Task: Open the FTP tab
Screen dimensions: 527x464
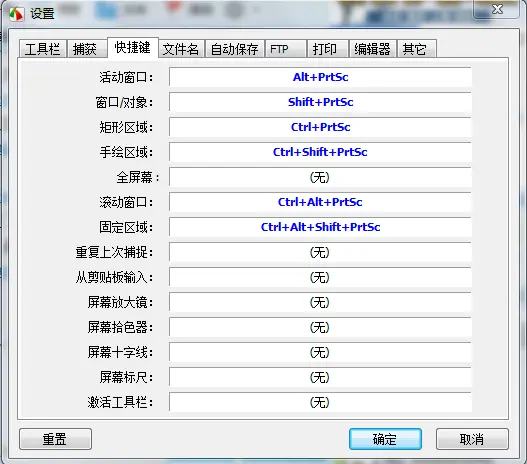Action: [x=285, y=49]
